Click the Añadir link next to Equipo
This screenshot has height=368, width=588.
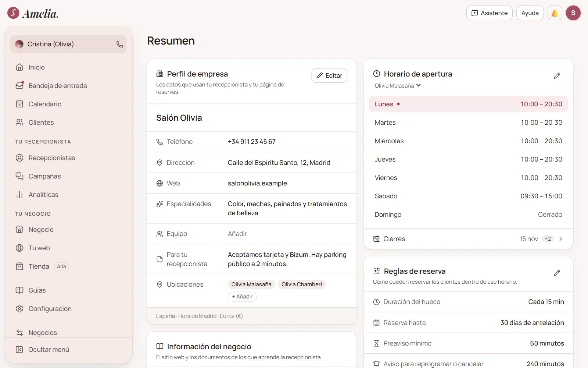pyautogui.click(x=237, y=234)
